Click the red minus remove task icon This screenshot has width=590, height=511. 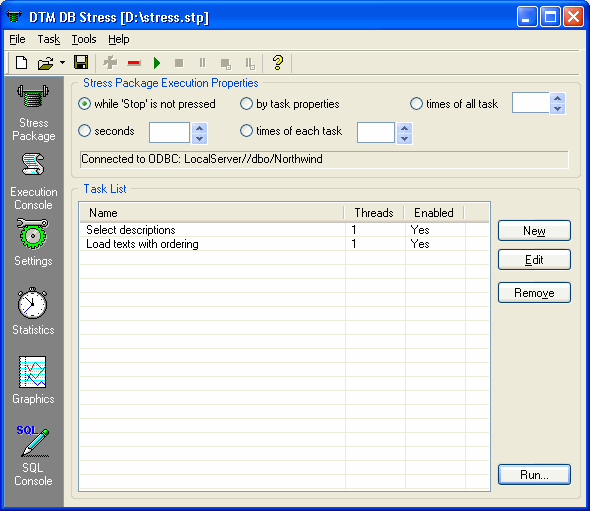[134, 63]
